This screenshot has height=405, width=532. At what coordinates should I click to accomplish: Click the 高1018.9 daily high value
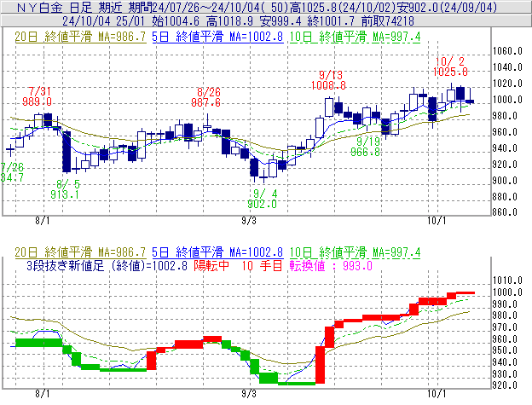(229, 21)
